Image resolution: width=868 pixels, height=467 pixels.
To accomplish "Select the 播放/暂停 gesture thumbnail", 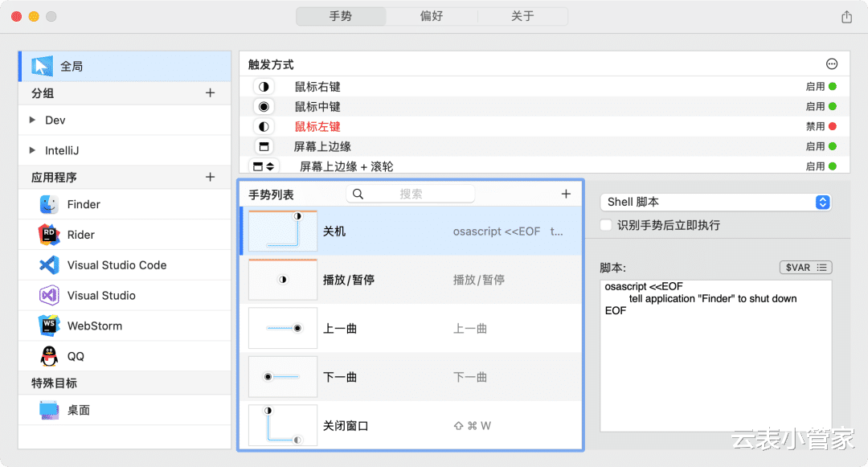I will (283, 280).
